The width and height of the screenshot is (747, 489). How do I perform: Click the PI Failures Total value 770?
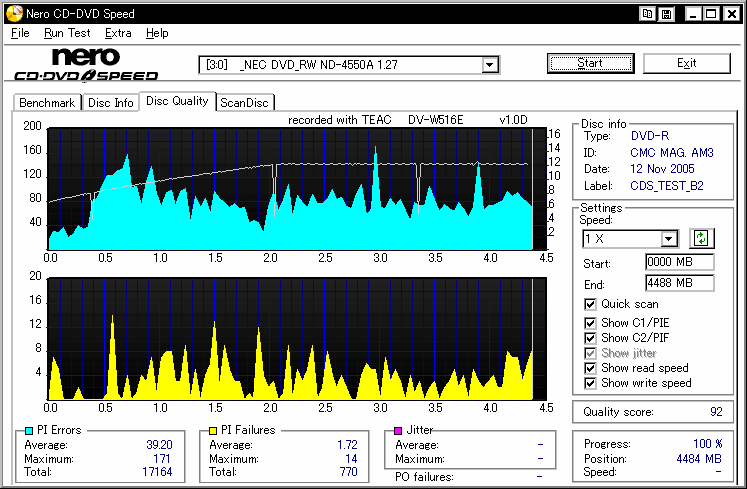pyautogui.click(x=348, y=472)
